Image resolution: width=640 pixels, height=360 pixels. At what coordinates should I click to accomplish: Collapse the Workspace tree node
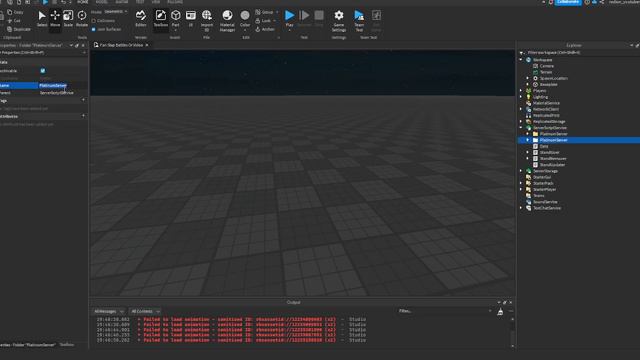click(x=521, y=60)
